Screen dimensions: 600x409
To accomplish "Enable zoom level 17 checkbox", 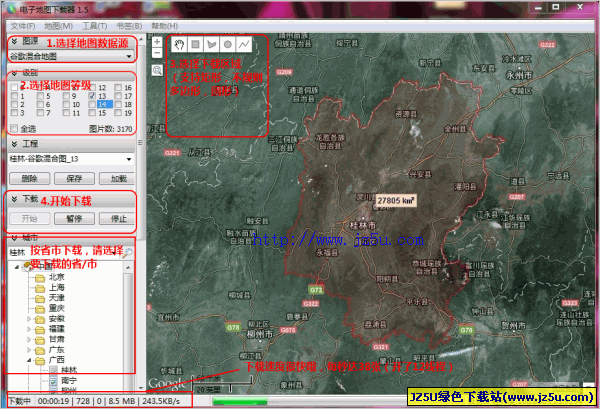I will [118, 96].
